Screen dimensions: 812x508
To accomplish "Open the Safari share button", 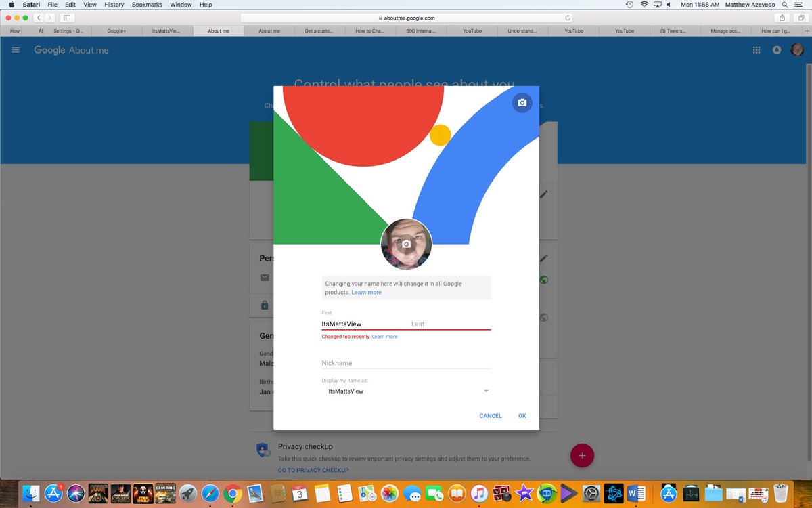I will [782, 18].
